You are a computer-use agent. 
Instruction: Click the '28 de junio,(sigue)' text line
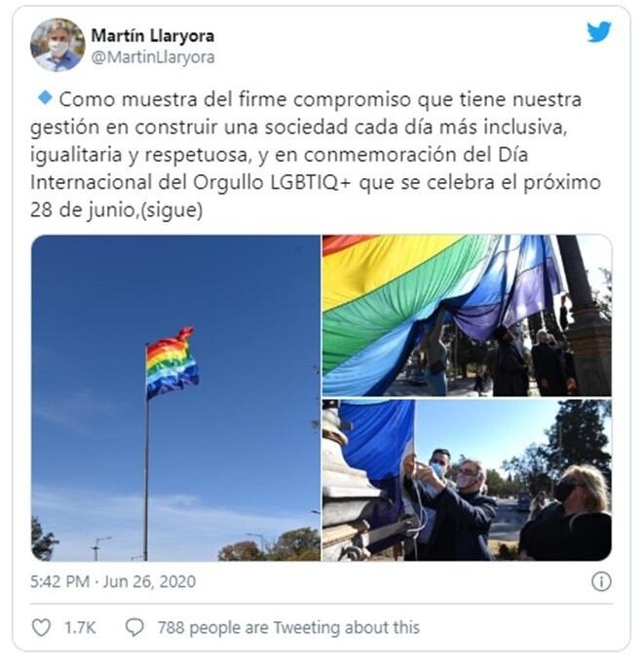pyautogui.click(x=117, y=210)
